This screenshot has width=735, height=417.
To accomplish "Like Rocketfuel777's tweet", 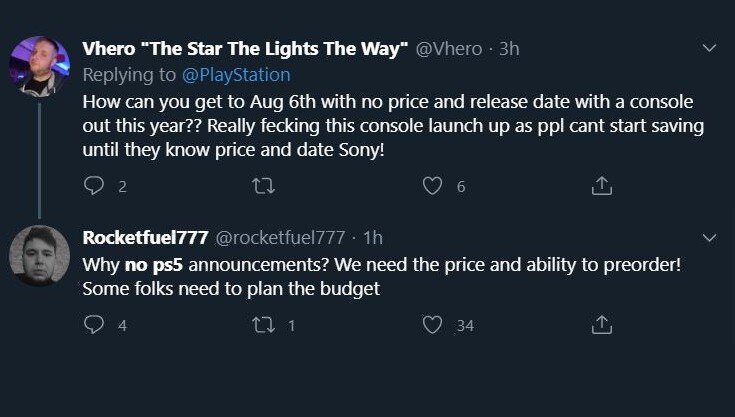I will click(432, 325).
